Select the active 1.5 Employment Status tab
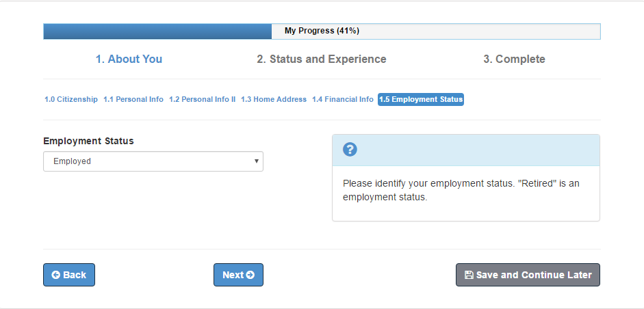644x309 pixels. point(421,99)
